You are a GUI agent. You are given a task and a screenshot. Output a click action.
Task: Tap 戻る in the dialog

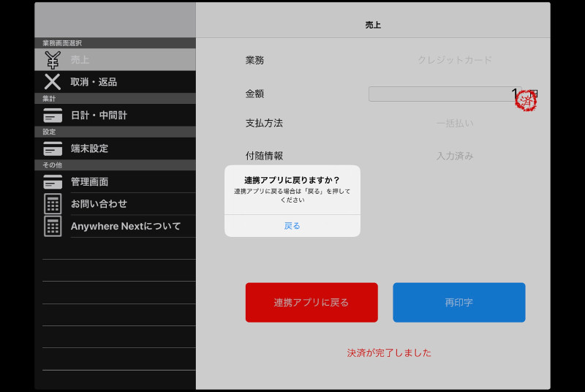(292, 226)
